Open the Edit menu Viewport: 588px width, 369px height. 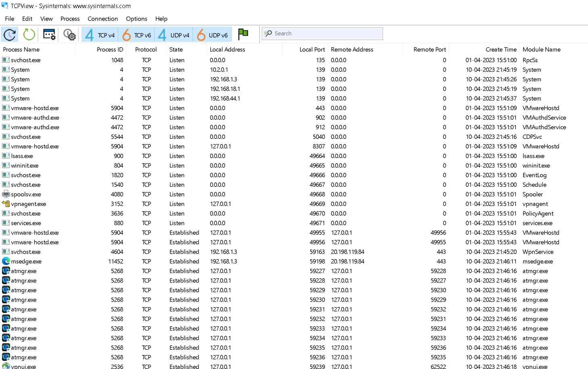pos(27,19)
